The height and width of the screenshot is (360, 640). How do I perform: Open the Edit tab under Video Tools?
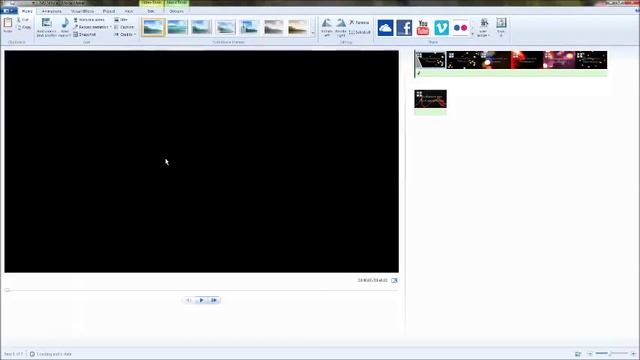(151, 11)
